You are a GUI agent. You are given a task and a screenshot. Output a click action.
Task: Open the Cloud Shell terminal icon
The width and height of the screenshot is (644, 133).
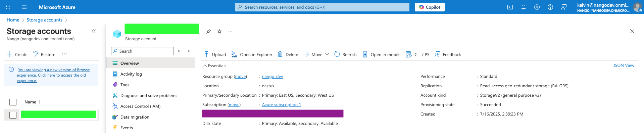510,7
